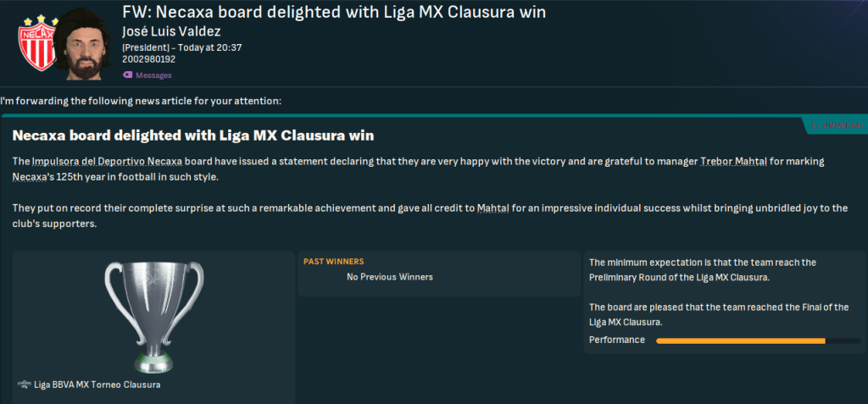Click the purple Messages tag icon
The width and height of the screenshot is (868, 404).
click(127, 75)
